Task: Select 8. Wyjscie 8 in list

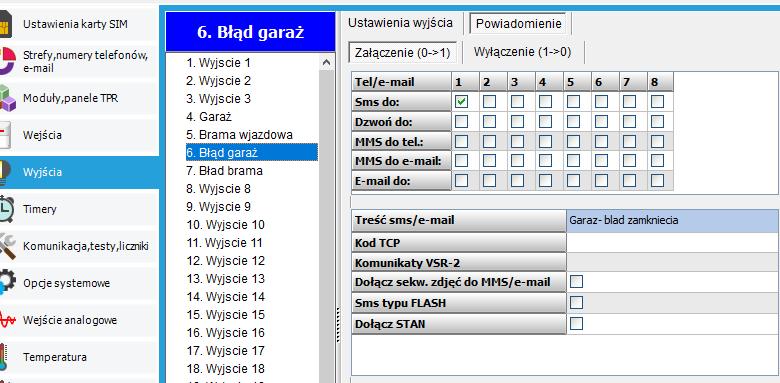Action: 218,189
